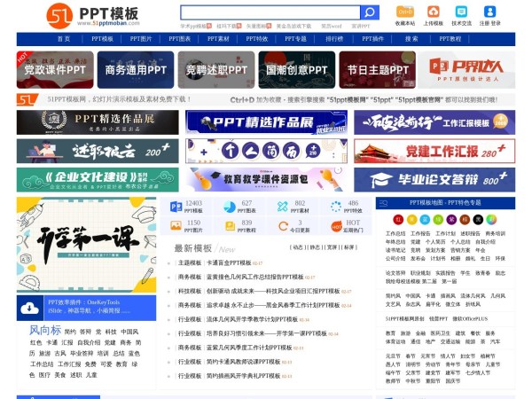Click the 注册 登录 user icon
This screenshot has width=532, height=399.
pyautogui.click(x=489, y=12)
